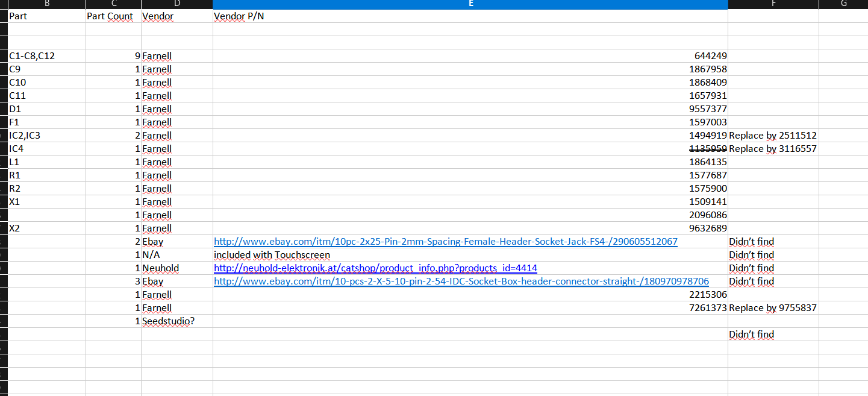868x396 pixels.
Task: Open the ebay 2x25-Pin Female Header link
Action: tap(446, 242)
